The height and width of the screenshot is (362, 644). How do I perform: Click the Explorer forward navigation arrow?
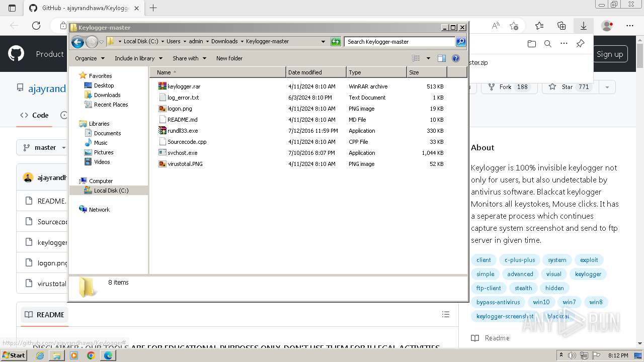point(92,42)
